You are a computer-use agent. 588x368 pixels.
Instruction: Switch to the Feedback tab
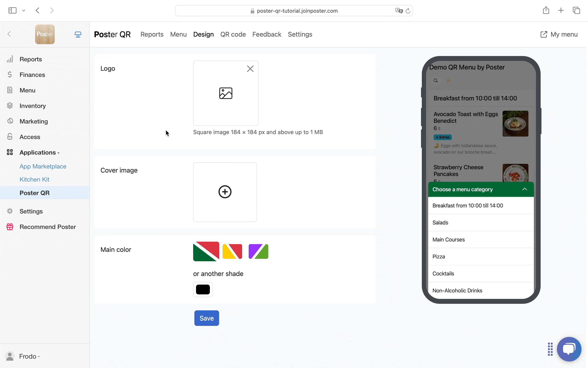267,34
